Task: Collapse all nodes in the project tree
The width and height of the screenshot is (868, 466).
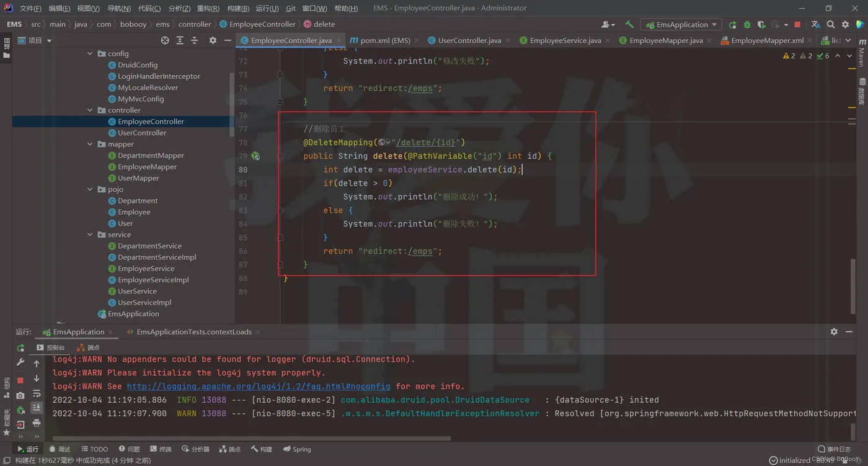Action: pyautogui.click(x=194, y=40)
